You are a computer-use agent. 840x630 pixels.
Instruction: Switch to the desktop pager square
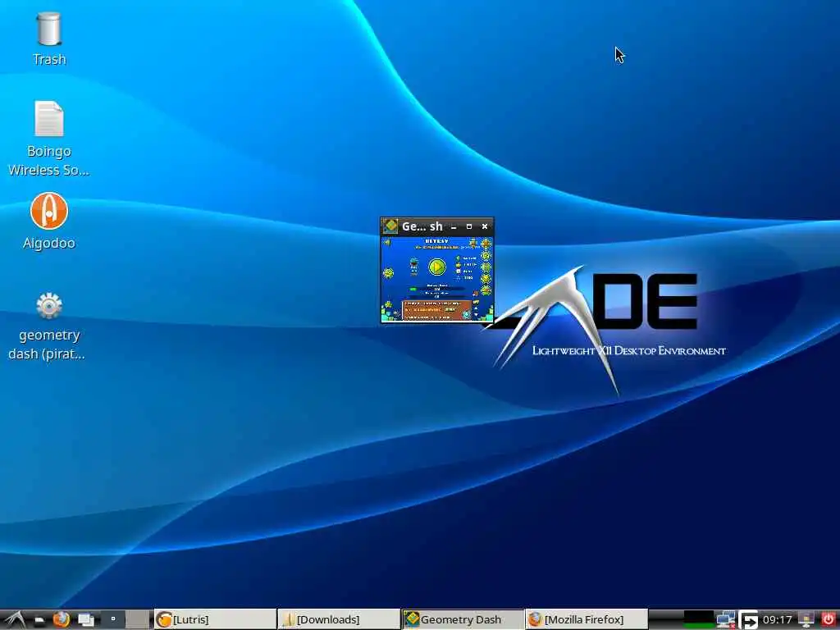pos(113,619)
